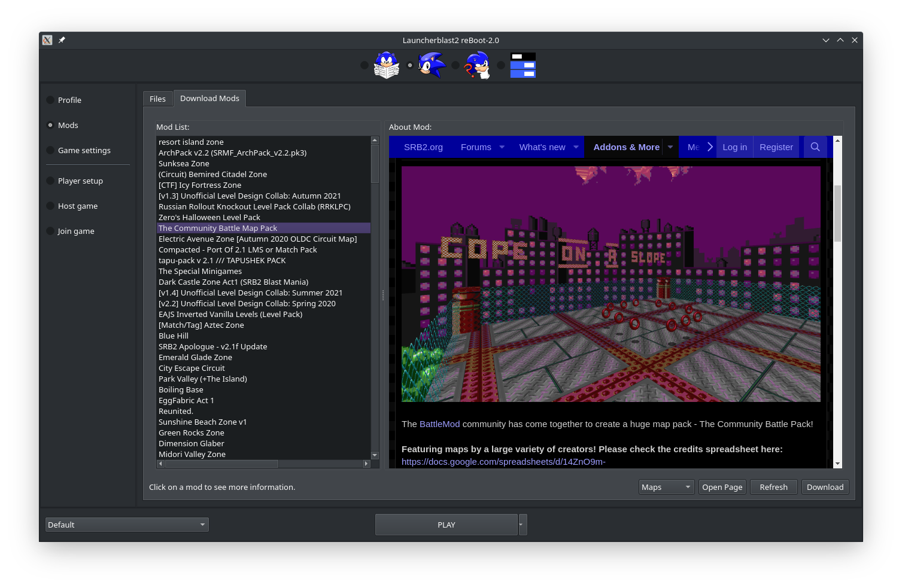Open the Google Docs spreadsheet link

(x=503, y=462)
